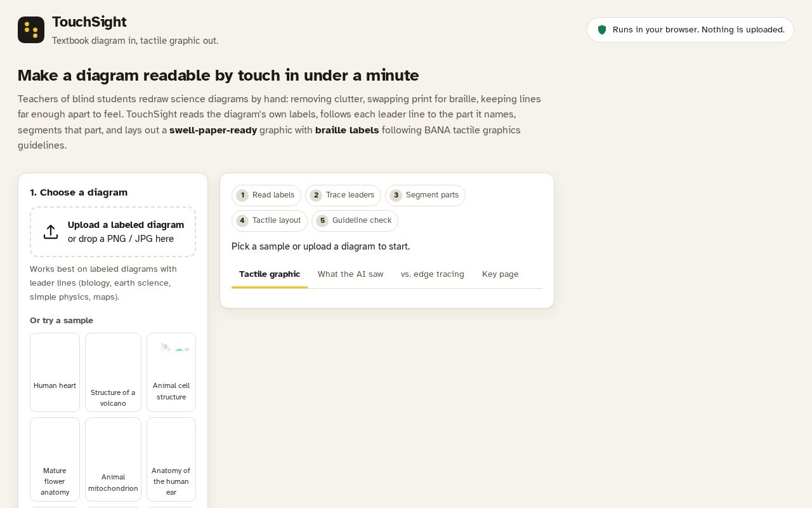Click the bold 'swell-paper-ready' text
812x508 pixels.
point(213,130)
